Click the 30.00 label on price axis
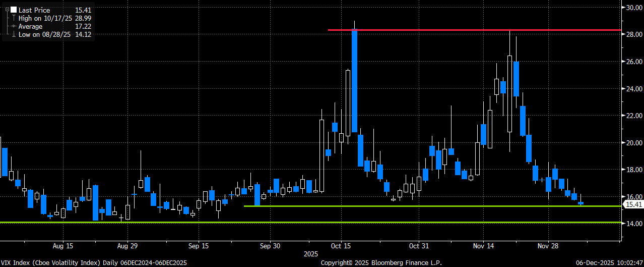This screenshot has height=267, width=644. point(633,8)
